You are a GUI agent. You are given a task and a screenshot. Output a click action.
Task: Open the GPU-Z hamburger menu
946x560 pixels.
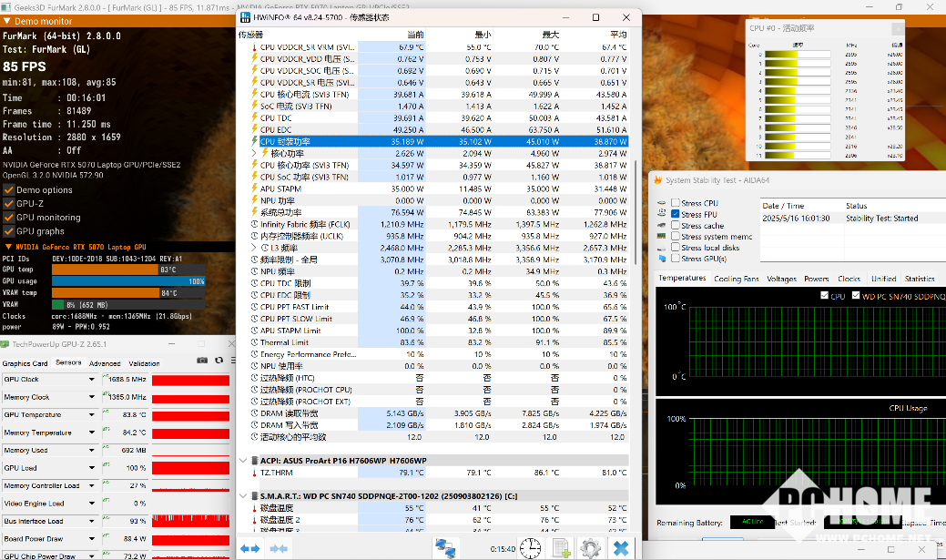(233, 361)
